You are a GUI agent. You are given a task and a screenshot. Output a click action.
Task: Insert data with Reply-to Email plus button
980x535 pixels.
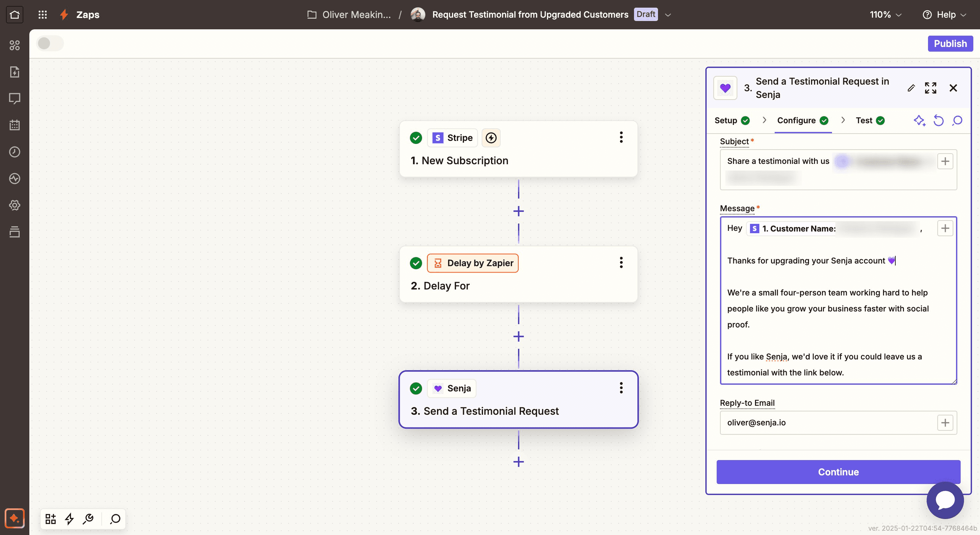coord(945,422)
